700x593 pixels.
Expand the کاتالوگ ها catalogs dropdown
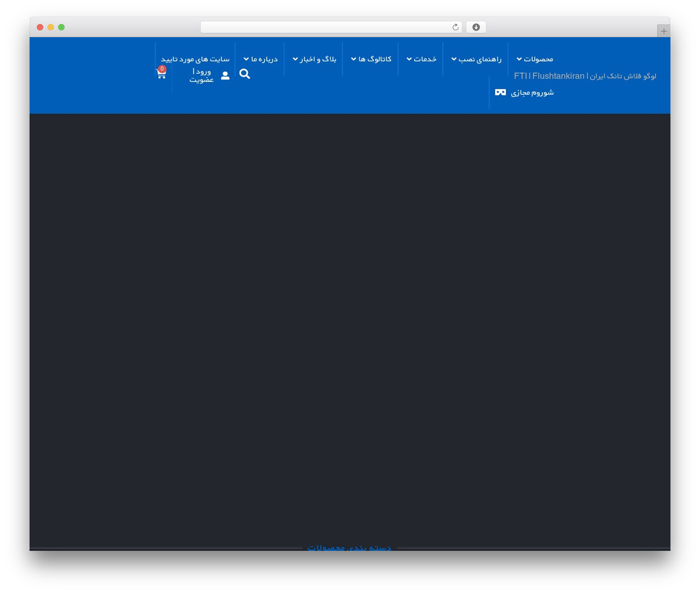[x=371, y=59]
